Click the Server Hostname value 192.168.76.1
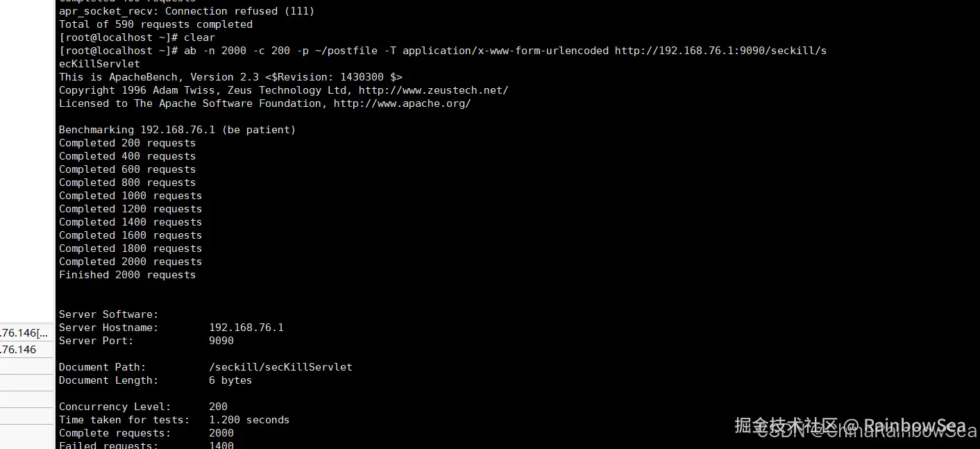This screenshot has width=980, height=449. coord(246,328)
